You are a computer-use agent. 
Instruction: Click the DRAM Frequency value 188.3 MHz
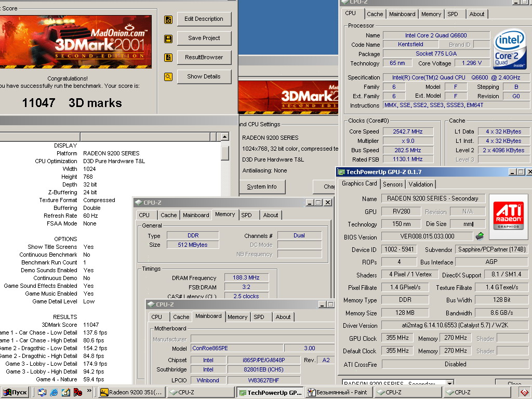click(x=246, y=277)
